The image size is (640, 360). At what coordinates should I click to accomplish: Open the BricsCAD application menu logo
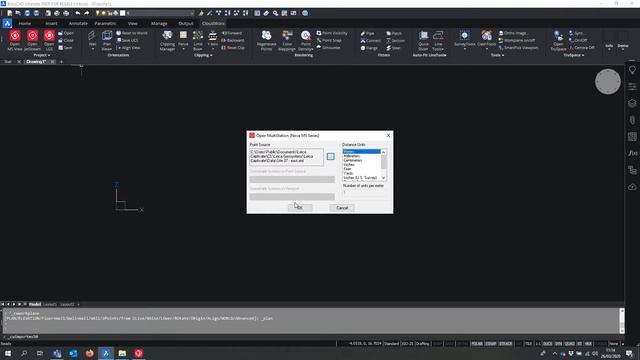pyautogui.click(x=7, y=23)
